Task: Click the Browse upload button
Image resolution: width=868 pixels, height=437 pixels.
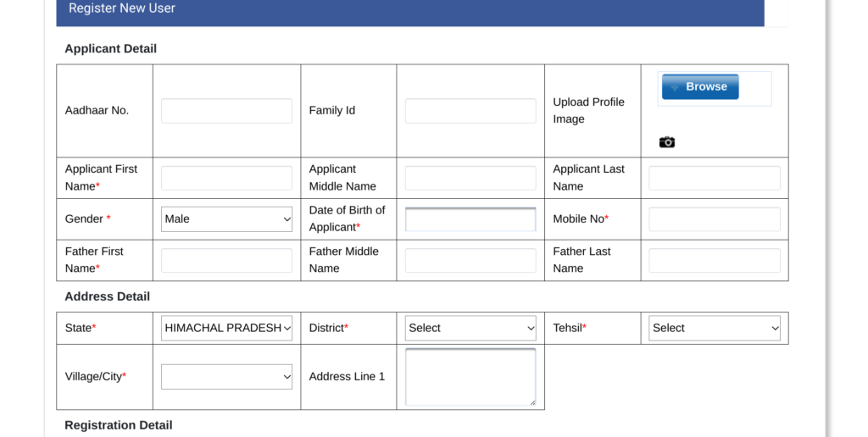Action: point(700,87)
